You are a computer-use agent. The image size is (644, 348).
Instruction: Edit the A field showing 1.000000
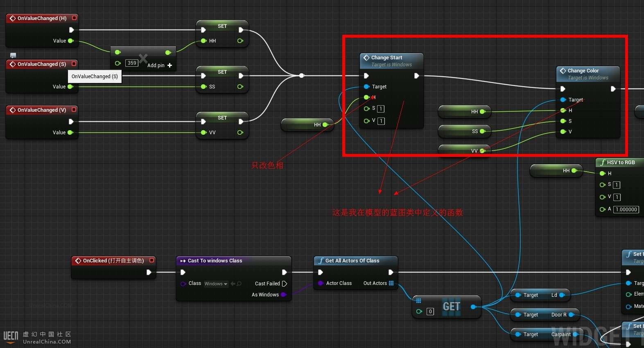(x=626, y=210)
